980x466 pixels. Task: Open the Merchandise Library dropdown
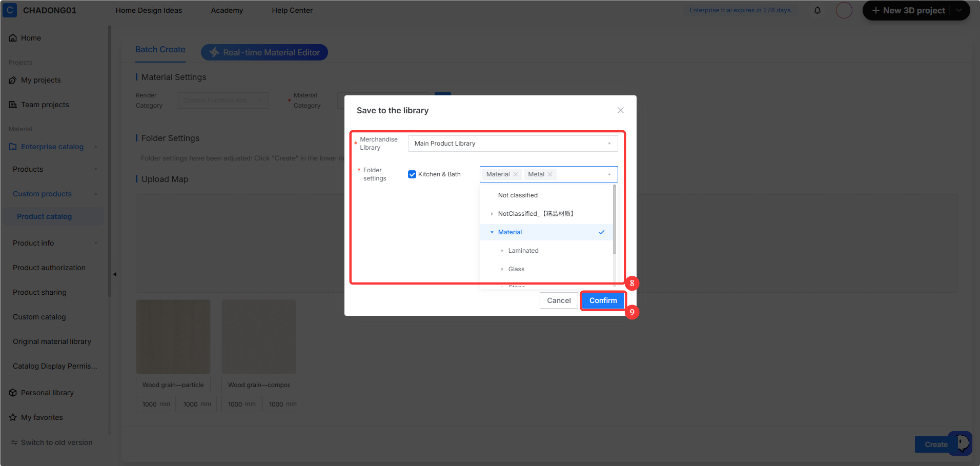coord(513,144)
